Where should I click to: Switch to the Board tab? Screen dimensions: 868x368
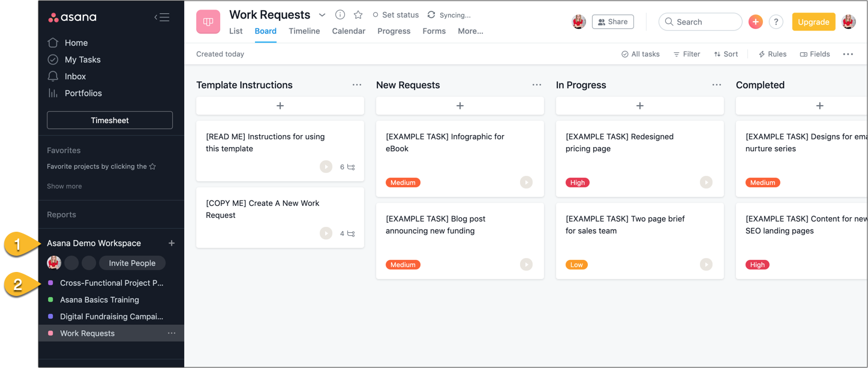266,31
